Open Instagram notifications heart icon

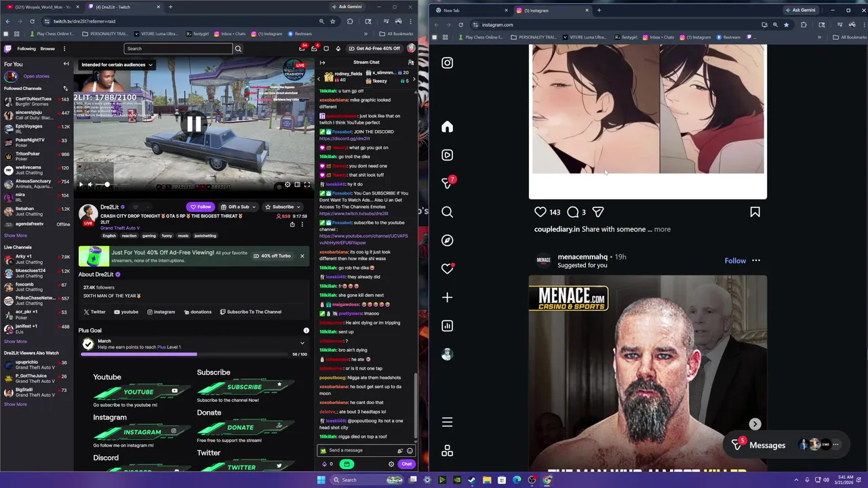(447, 269)
